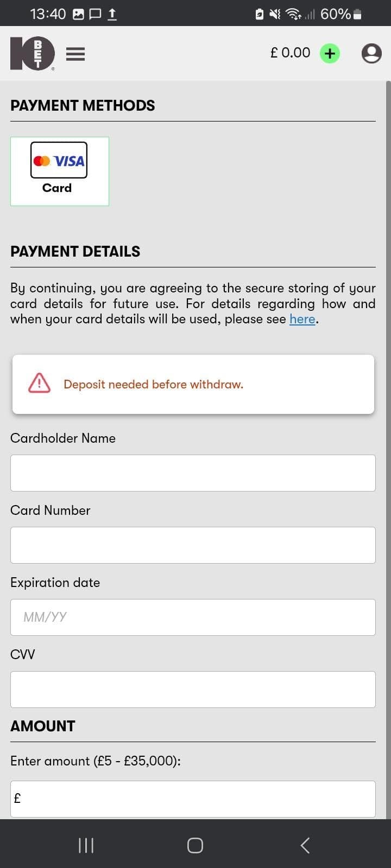Click the Card Number field

[193, 545]
